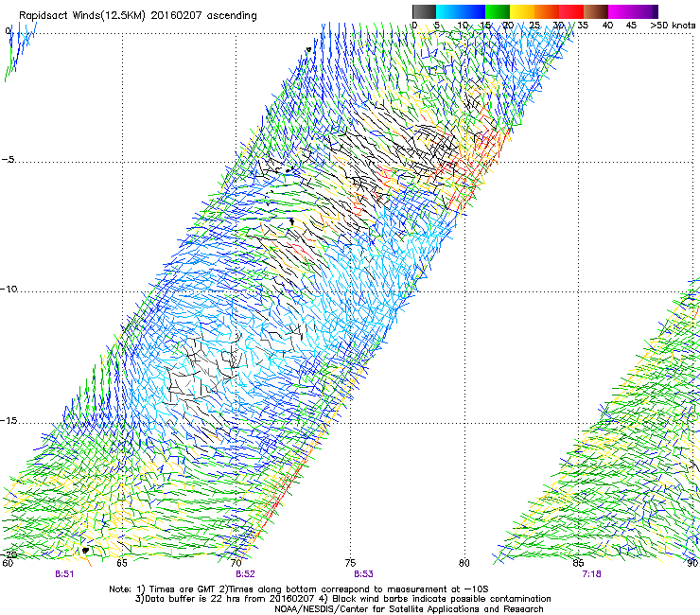Click the purple "8:51" pass time label
The image size is (700, 615).
click(x=64, y=574)
